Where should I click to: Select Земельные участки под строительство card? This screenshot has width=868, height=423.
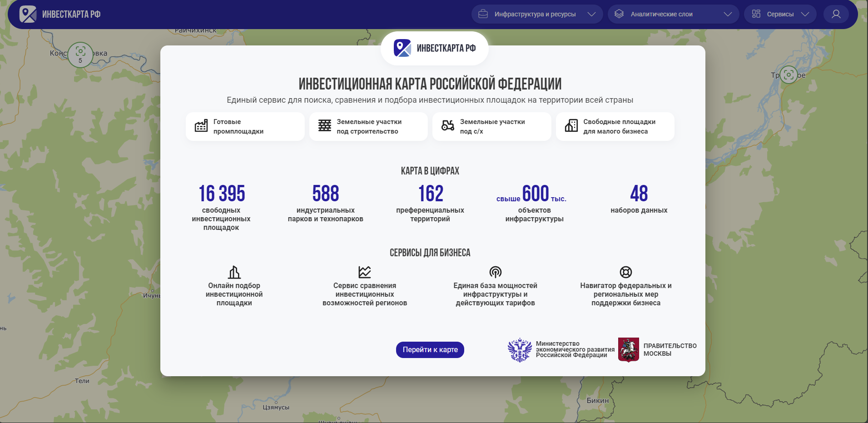[x=368, y=126]
